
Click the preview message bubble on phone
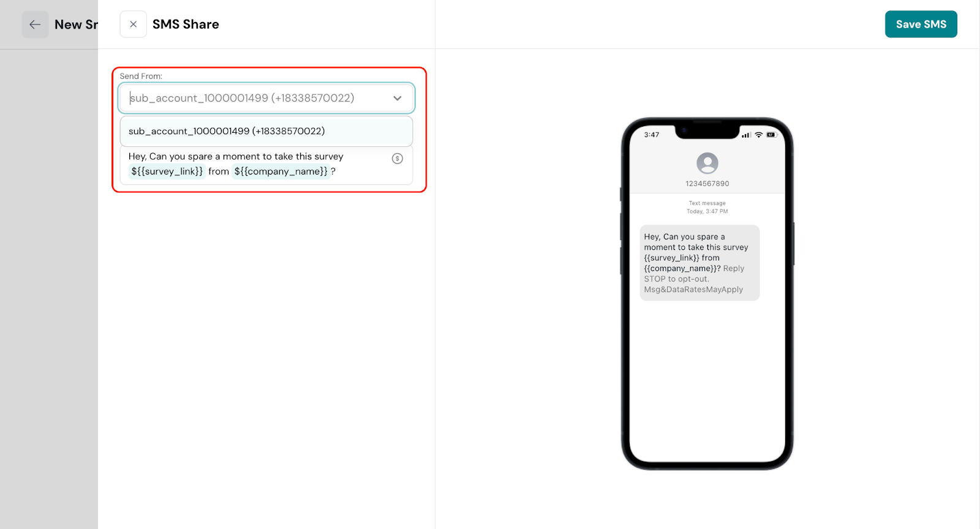699,263
